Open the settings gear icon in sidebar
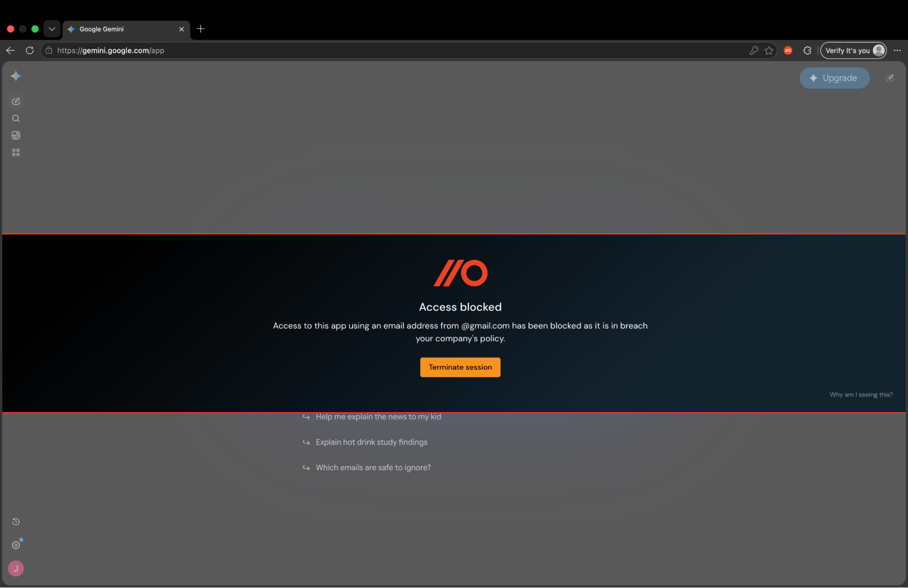 click(x=16, y=545)
